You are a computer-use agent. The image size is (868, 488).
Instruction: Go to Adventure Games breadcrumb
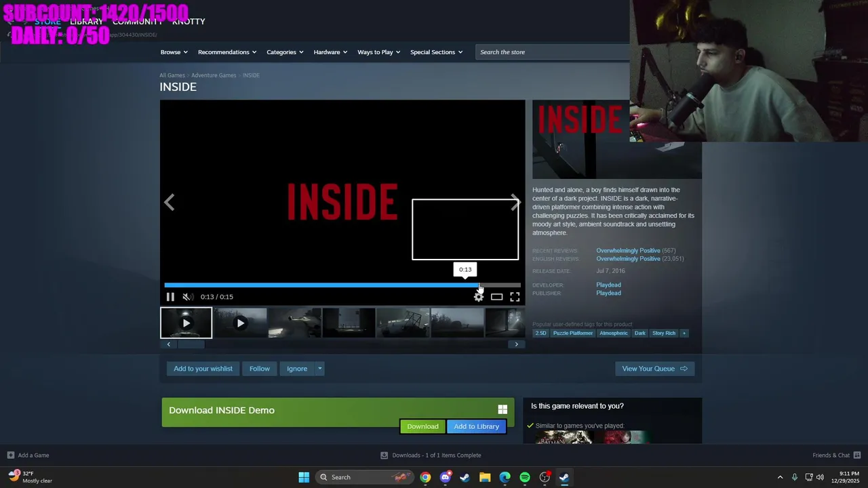(214, 75)
